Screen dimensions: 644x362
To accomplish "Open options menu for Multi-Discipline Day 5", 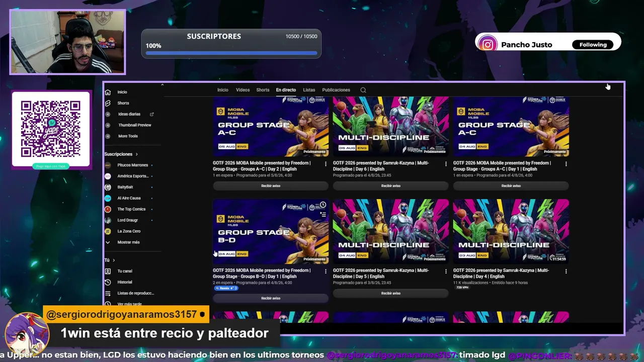I will (x=446, y=271).
